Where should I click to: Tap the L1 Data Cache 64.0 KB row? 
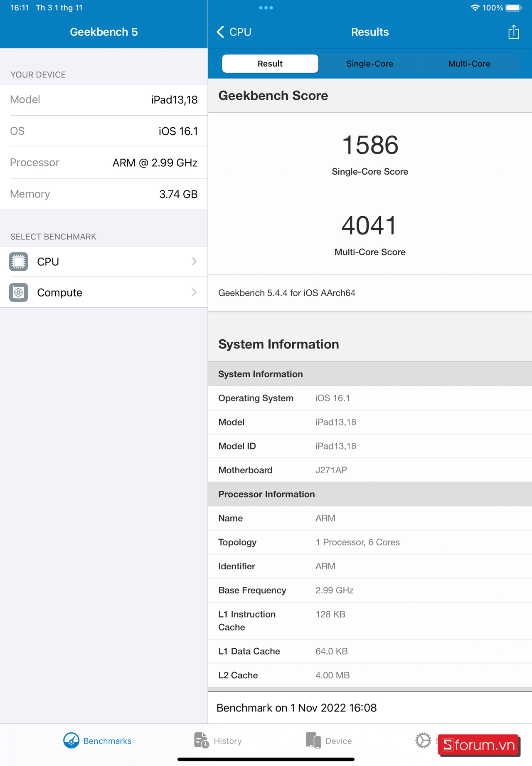point(370,651)
